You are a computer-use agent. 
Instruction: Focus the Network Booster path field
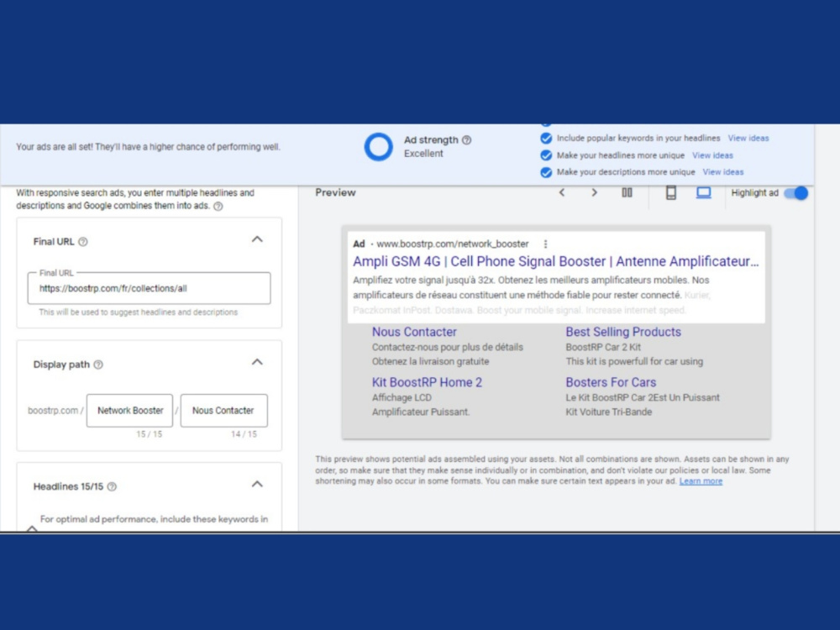pyautogui.click(x=129, y=411)
